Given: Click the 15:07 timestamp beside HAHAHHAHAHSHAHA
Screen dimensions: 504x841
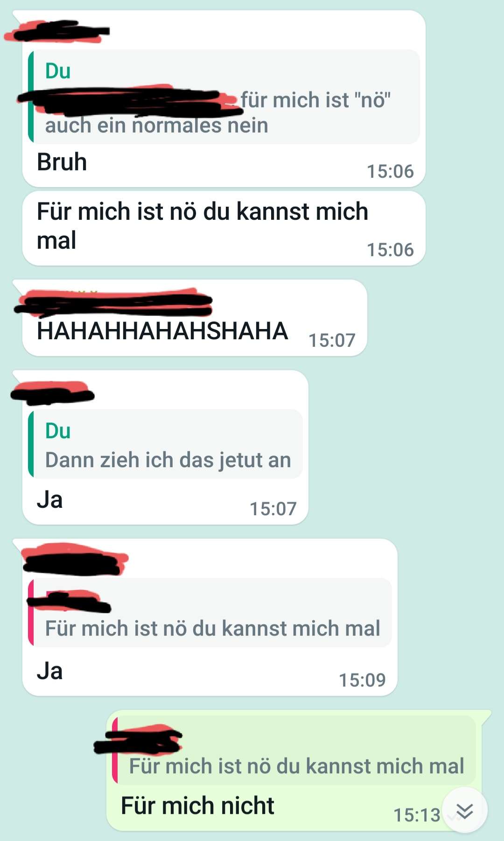Looking at the screenshot, I should pyautogui.click(x=332, y=341).
